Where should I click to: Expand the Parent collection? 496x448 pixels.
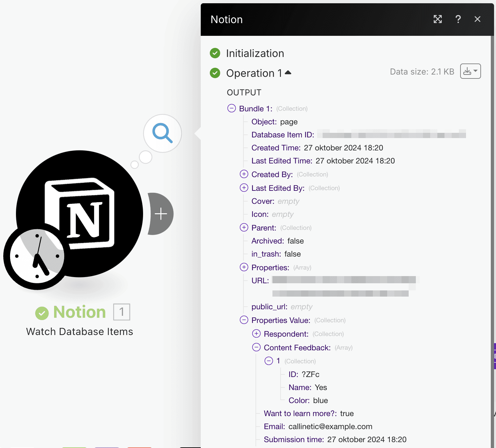(244, 228)
